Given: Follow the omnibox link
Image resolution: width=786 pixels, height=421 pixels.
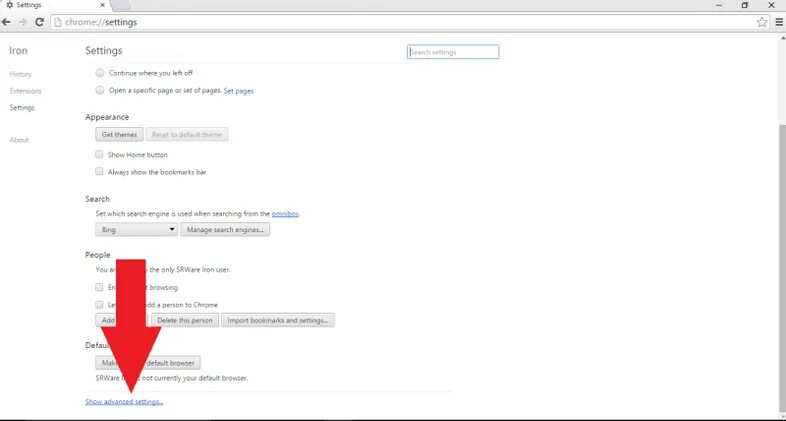Looking at the screenshot, I should (x=285, y=214).
